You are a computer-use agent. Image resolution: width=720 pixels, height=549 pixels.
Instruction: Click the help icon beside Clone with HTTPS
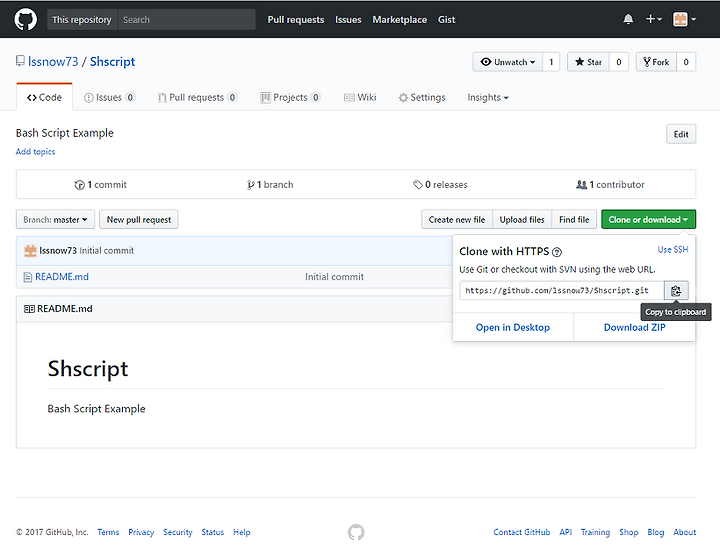(x=557, y=252)
